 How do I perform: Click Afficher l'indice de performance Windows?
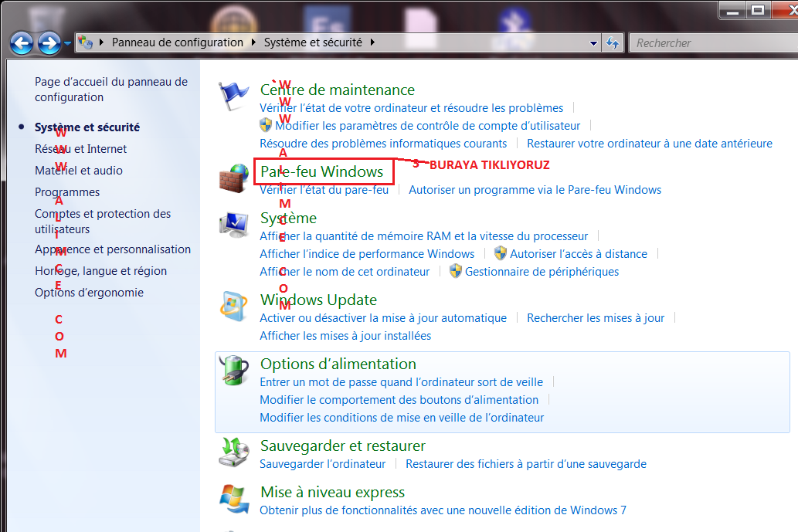click(x=367, y=254)
